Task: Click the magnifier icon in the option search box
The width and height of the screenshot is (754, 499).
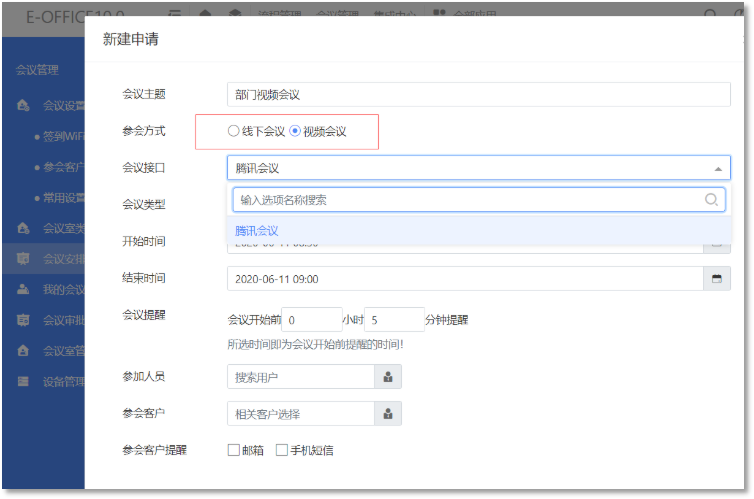Action: coord(711,200)
